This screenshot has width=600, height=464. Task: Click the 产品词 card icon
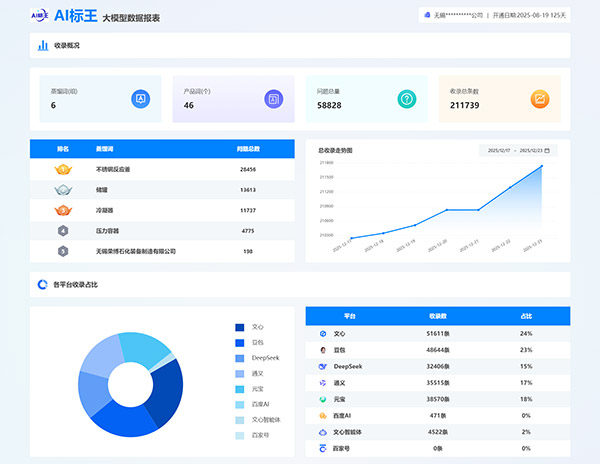(x=273, y=99)
